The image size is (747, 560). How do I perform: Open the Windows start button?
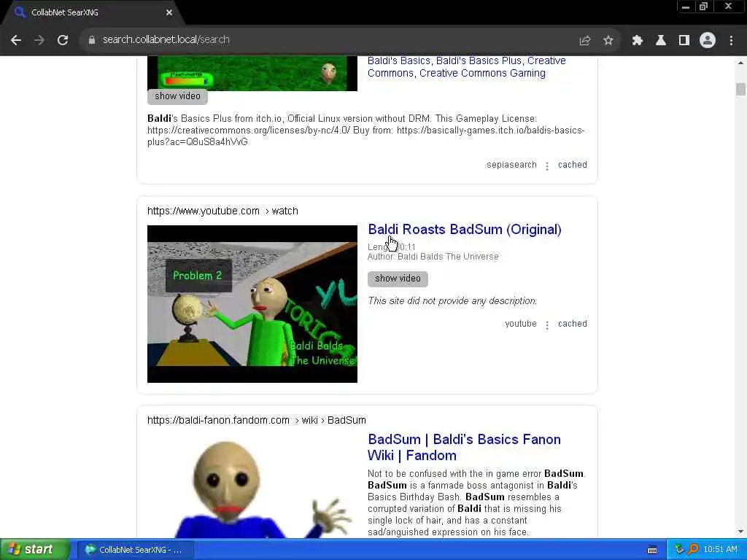pos(35,550)
